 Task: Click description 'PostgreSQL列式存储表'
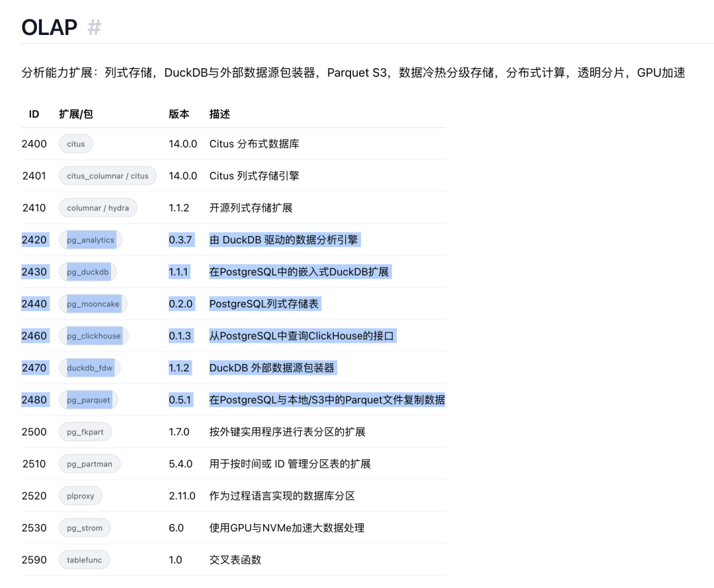[264, 304]
